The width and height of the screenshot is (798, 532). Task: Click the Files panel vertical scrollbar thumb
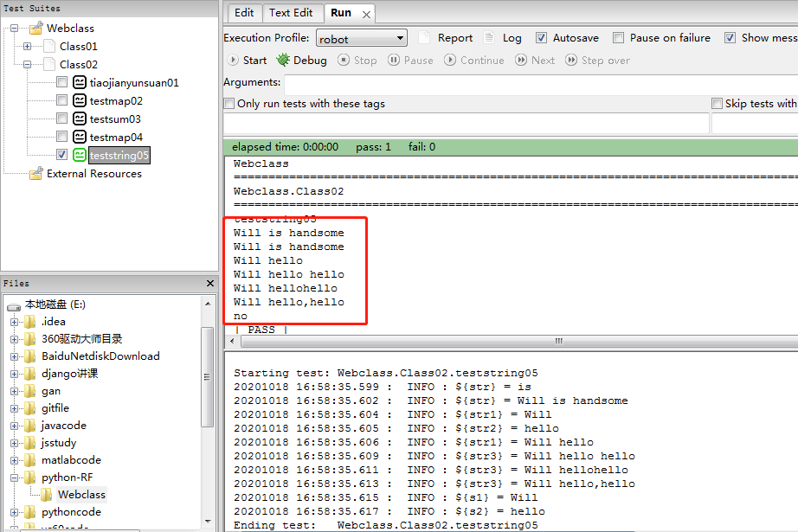(207, 377)
